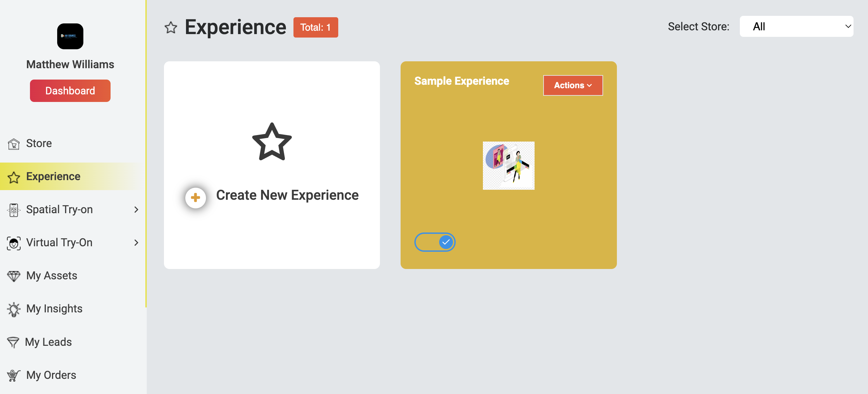Screen dimensions: 868x394
Task: Click the Store house icon in sidebar
Action: [14, 144]
